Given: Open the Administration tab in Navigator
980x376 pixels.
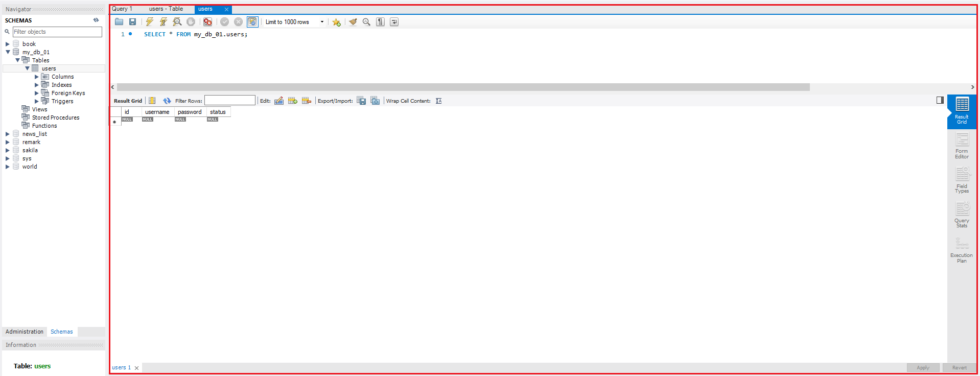Looking at the screenshot, I should 25,332.
